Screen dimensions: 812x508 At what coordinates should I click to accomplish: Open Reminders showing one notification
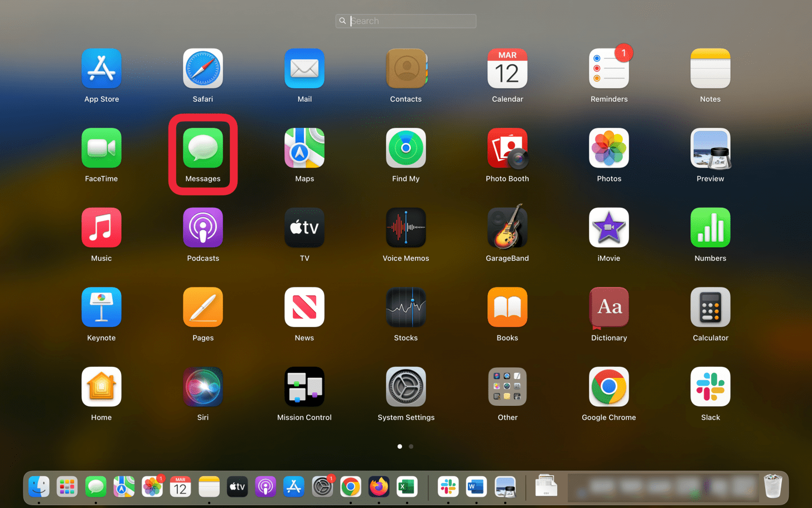(x=608, y=68)
